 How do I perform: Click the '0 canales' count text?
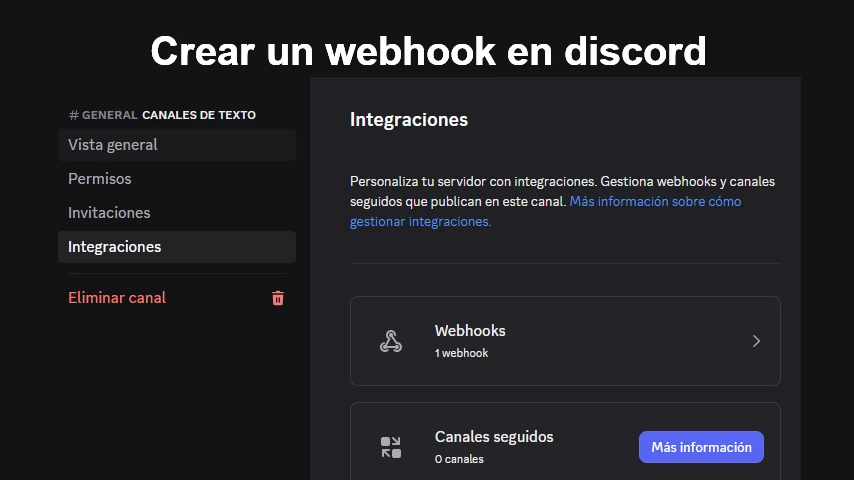(x=459, y=459)
